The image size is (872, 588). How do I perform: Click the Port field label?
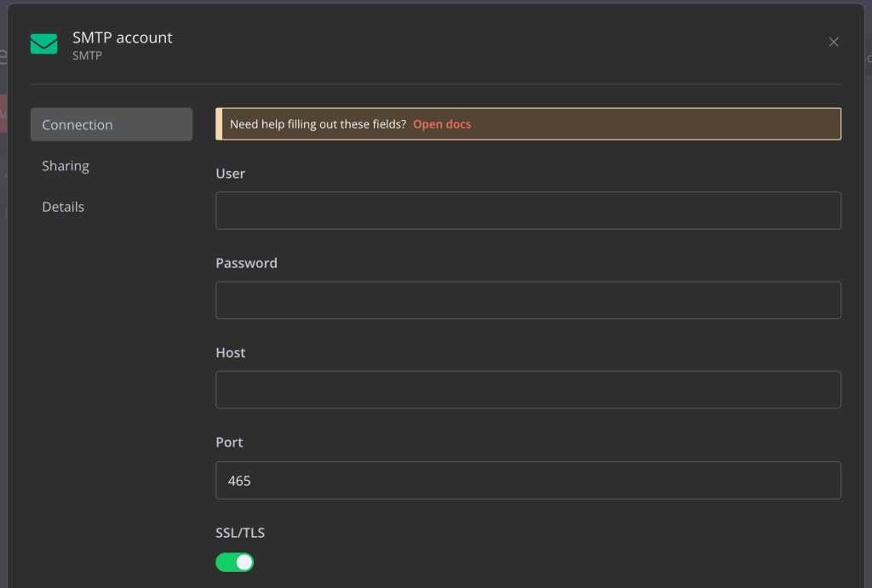coord(228,442)
